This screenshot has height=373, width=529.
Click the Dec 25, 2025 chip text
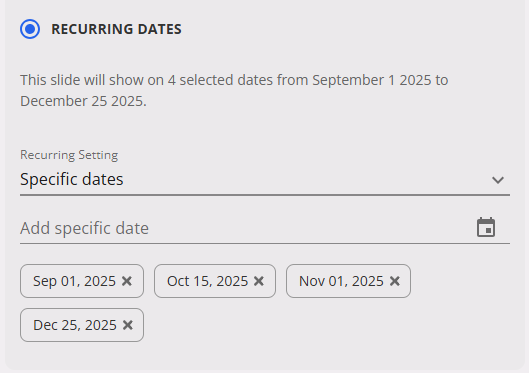click(x=75, y=325)
